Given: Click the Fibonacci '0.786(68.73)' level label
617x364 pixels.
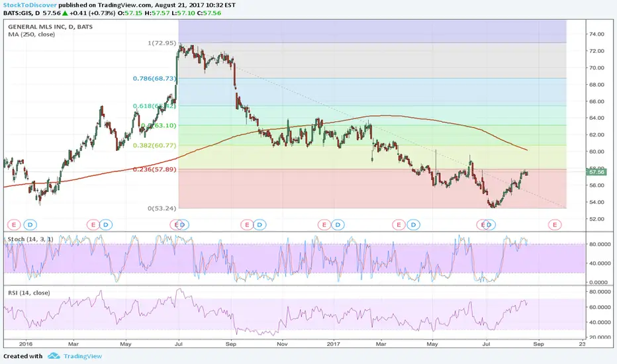Looking at the screenshot, I should 155,78.
